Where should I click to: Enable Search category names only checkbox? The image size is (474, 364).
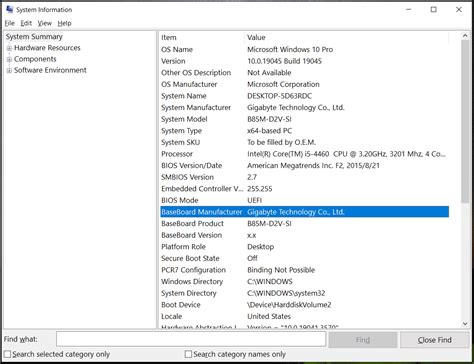[x=188, y=354]
